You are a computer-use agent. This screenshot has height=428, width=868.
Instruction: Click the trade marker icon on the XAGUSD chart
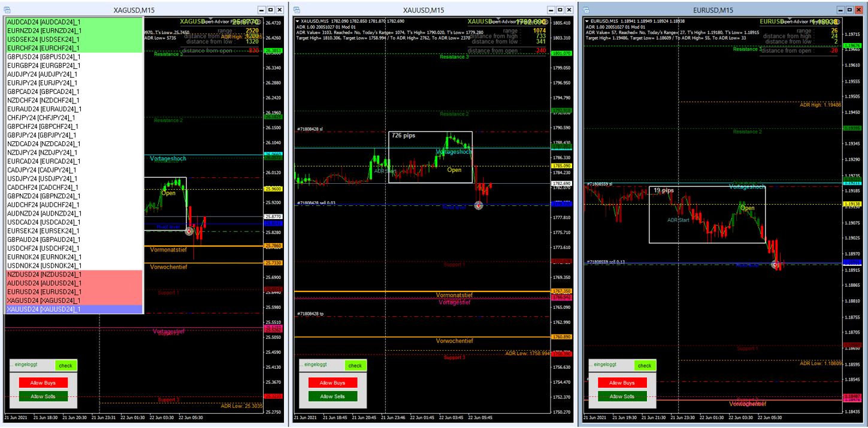[x=188, y=230]
